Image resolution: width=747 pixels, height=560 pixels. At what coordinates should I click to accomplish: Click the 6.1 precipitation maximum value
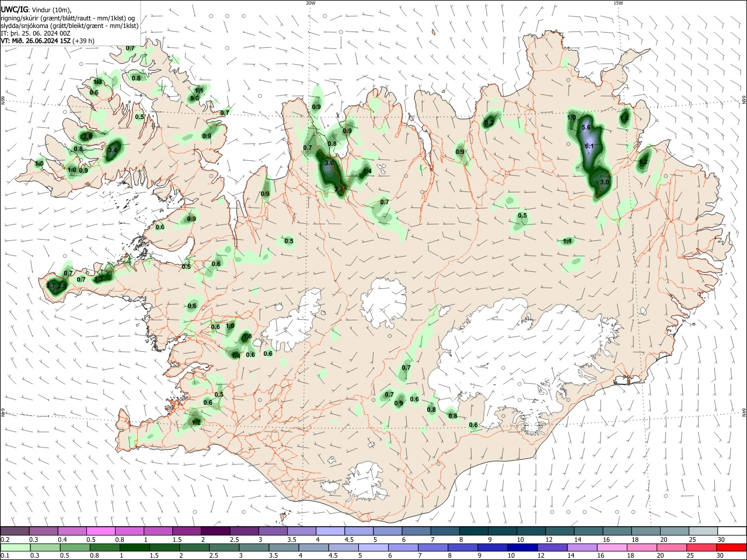coord(589,146)
